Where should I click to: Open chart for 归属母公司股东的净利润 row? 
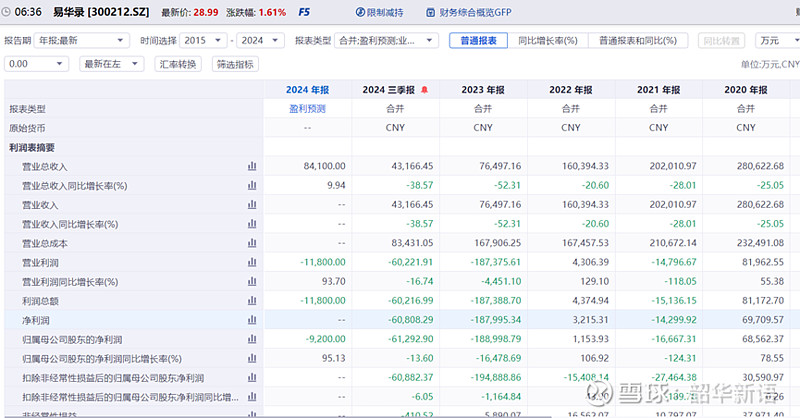click(x=252, y=339)
